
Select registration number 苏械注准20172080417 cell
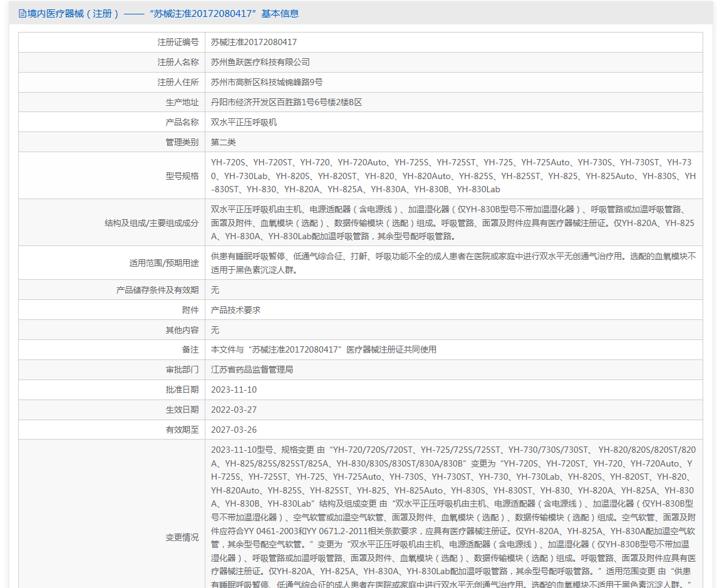[254, 42]
